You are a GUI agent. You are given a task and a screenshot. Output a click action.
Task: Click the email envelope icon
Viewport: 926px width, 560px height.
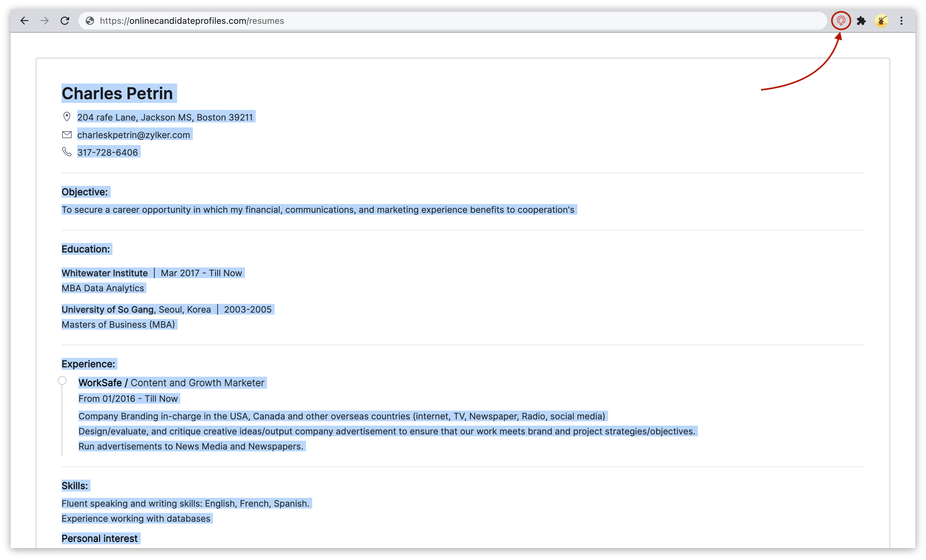pos(67,134)
